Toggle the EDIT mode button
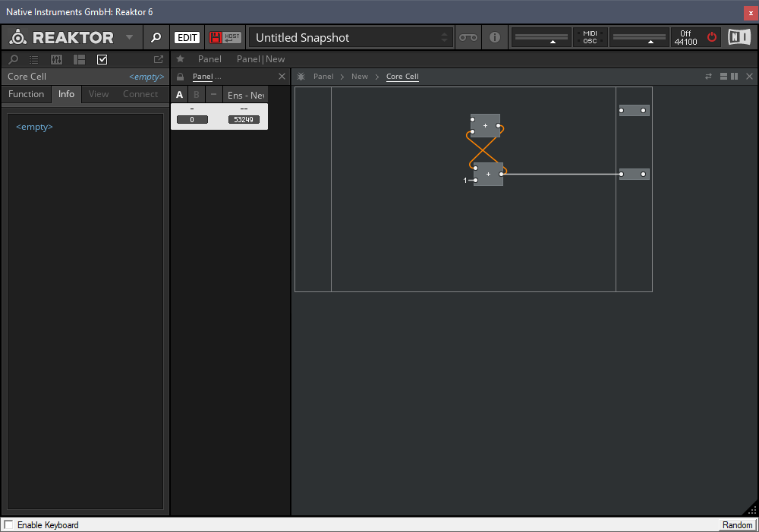This screenshot has height=532, width=759. (187, 37)
